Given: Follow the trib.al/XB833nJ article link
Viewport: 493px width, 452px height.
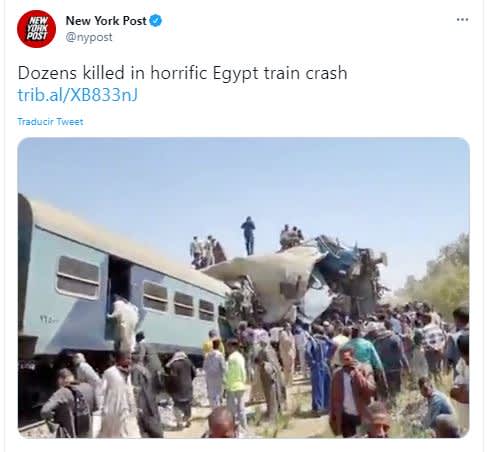Looking at the screenshot, I should click(77, 95).
